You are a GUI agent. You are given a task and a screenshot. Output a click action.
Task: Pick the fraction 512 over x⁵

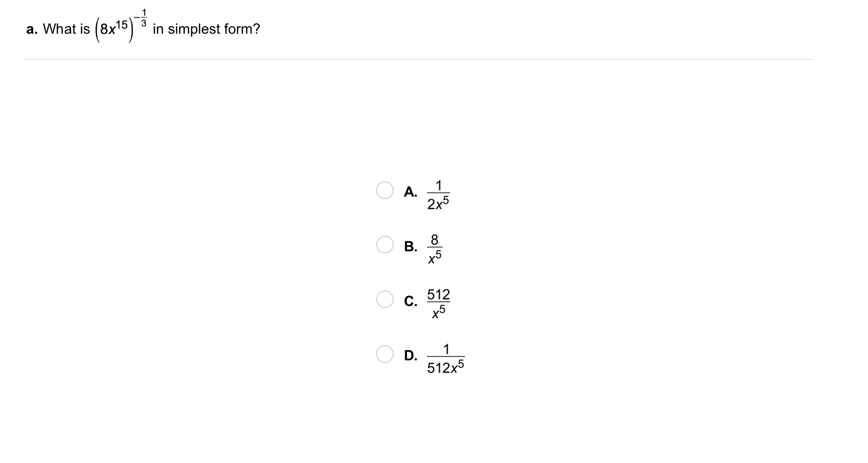click(x=438, y=303)
